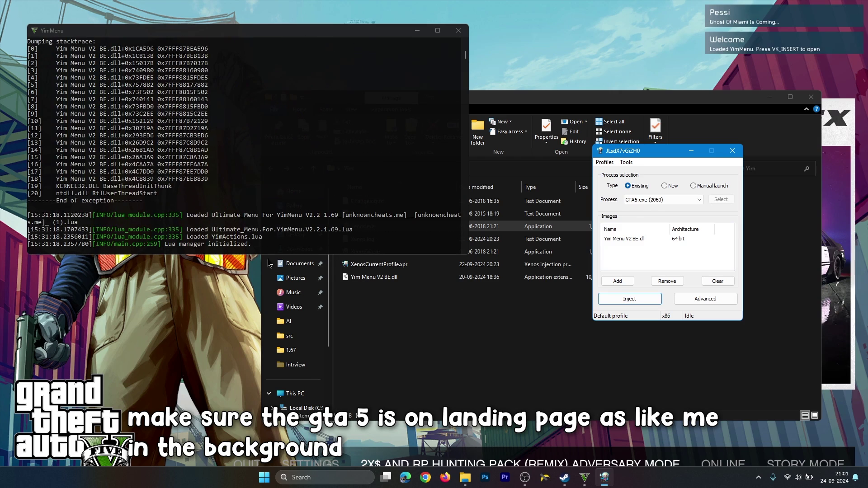Switch to Xenos injector taskbar icon
Screen dimensions: 868x488
pyautogui.click(x=604, y=477)
